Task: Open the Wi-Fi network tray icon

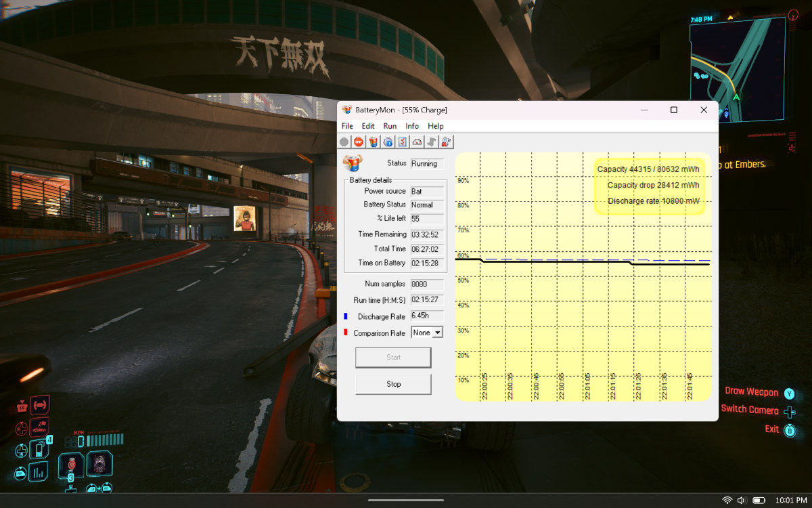Action: click(727, 500)
